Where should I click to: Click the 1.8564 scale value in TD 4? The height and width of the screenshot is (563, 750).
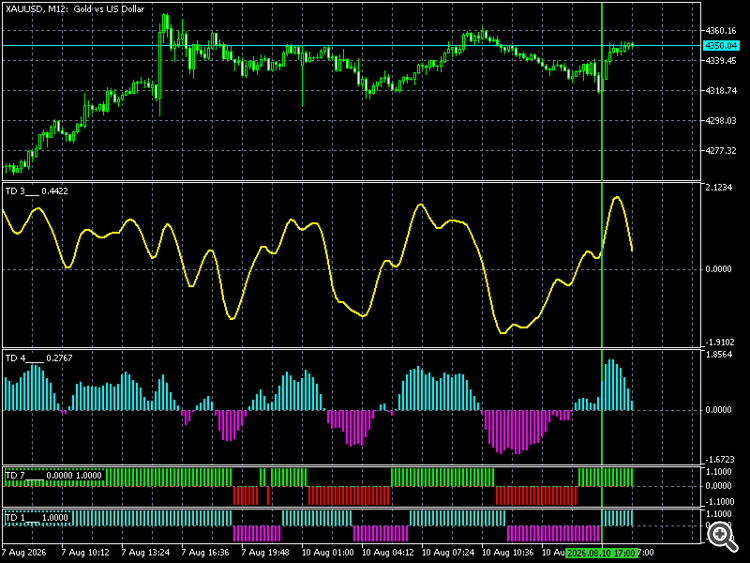pyautogui.click(x=719, y=355)
